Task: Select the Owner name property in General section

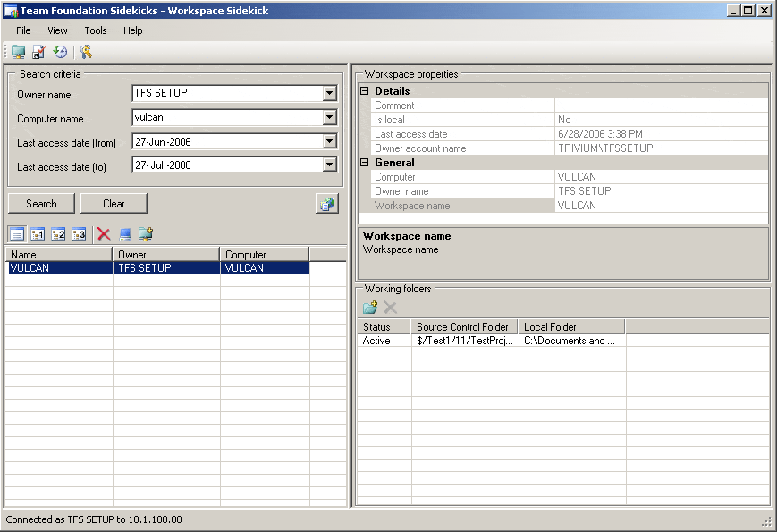Action: point(570,191)
